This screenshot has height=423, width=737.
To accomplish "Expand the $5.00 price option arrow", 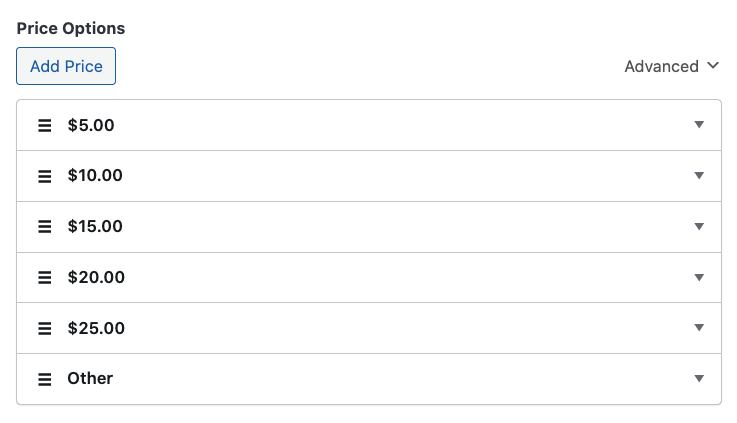I will point(699,125).
